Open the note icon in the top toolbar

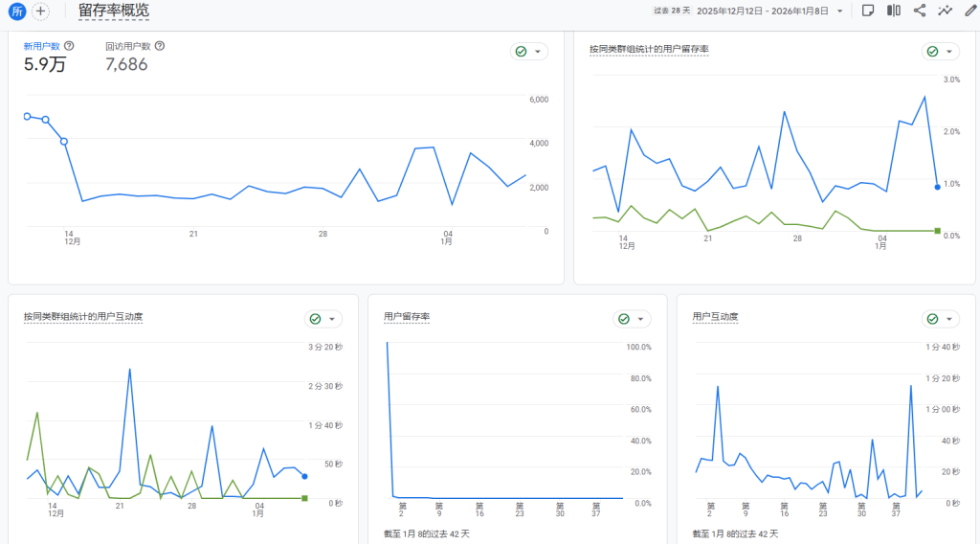click(868, 11)
